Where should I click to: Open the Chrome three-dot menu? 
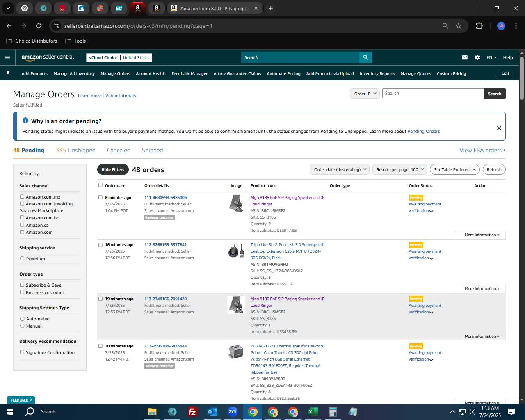(515, 26)
